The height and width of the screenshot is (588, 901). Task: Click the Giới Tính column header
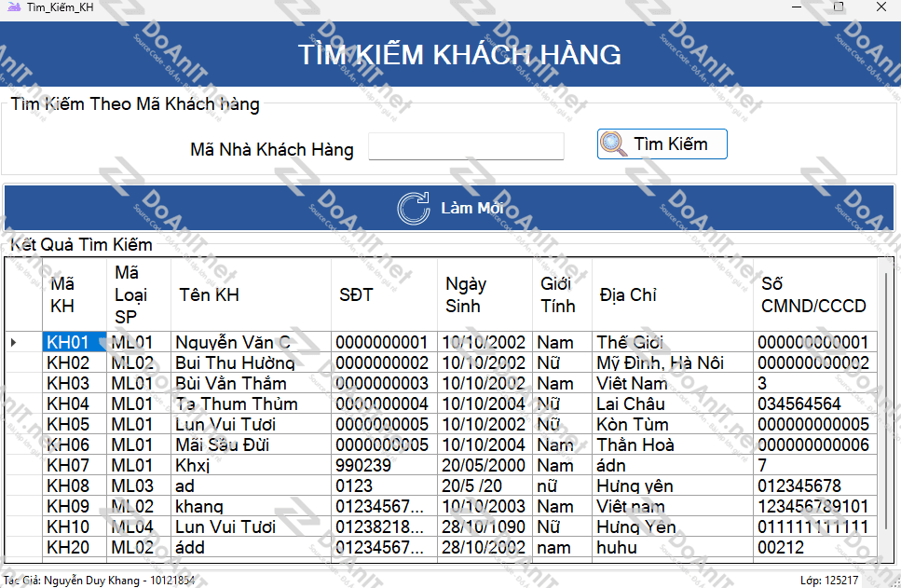coord(563,294)
